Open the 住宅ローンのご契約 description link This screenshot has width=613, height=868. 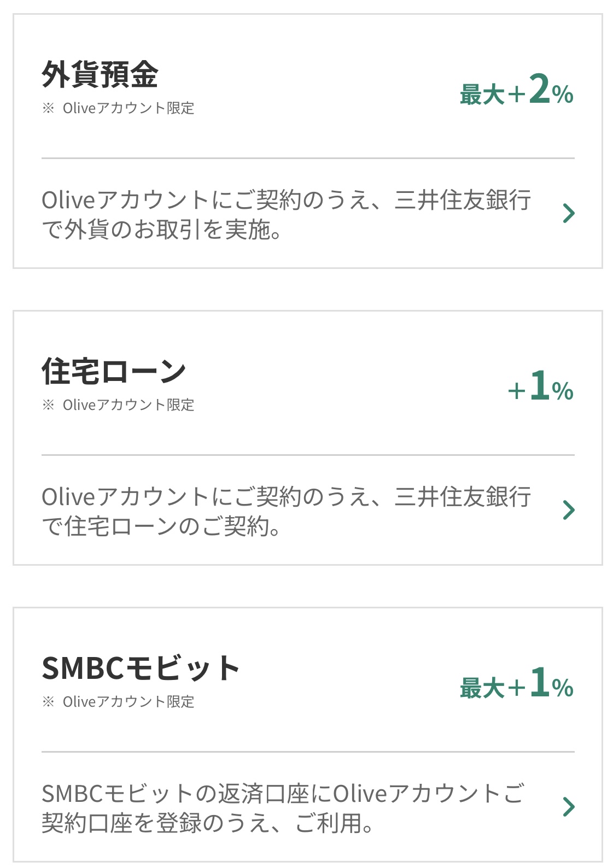point(286,512)
